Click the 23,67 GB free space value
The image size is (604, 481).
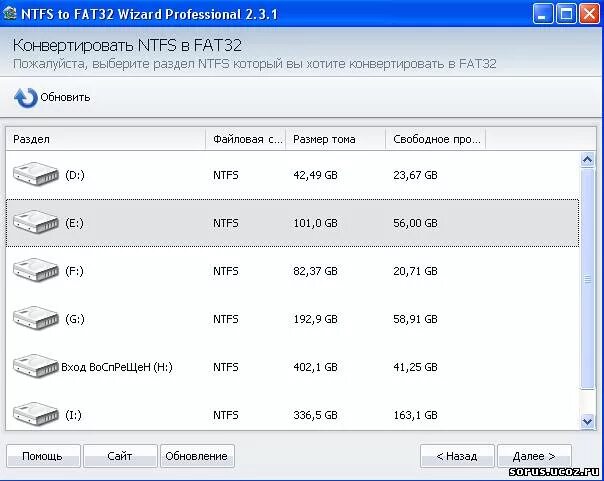tap(415, 175)
